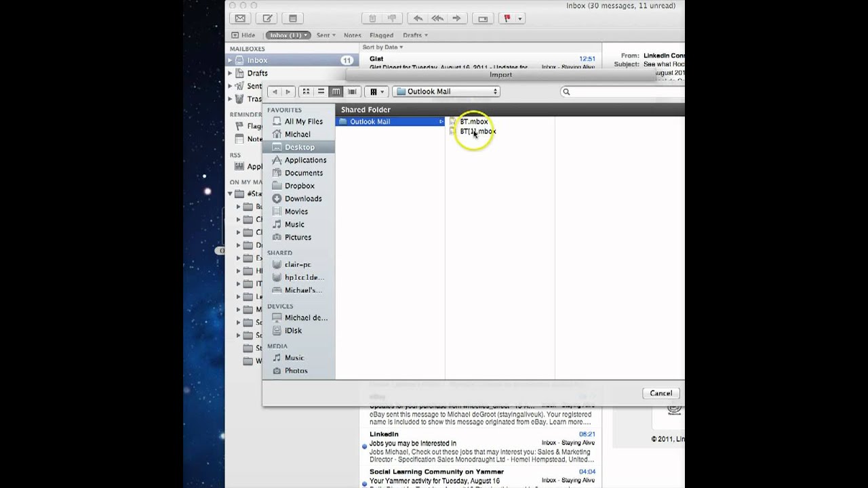Viewport: 868px width, 488px height.
Task: Mark message as Junk with thumbs-down icon
Action: coord(392,18)
